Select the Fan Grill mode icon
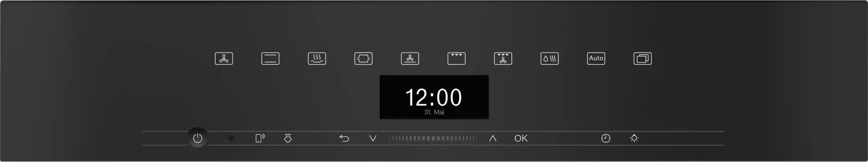 (x=503, y=59)
